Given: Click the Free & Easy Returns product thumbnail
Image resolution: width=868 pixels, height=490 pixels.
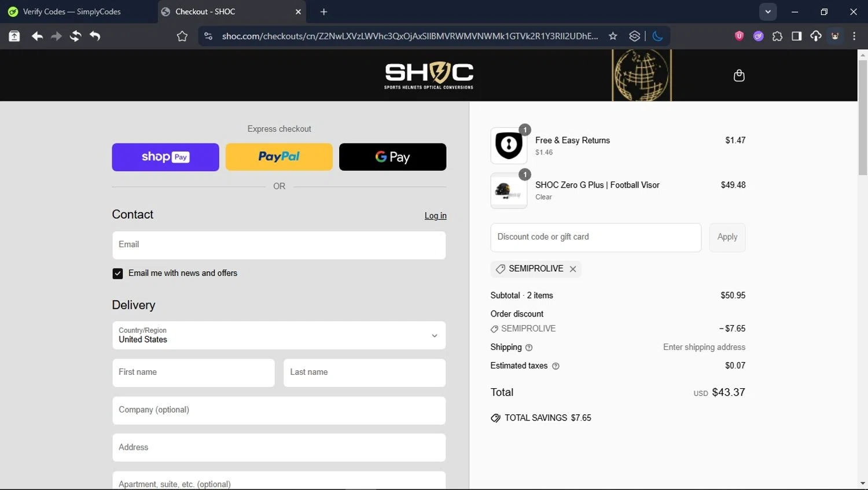Looking at the screenshot, I should [x=509, y=146].
